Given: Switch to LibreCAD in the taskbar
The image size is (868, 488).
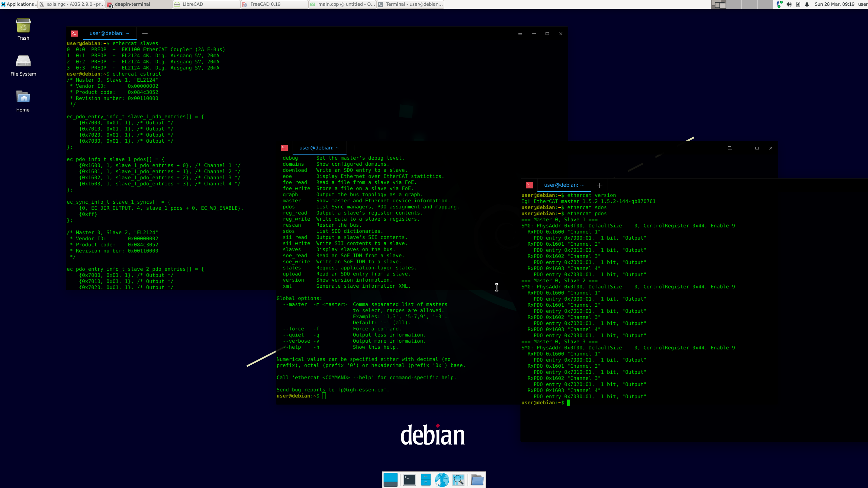Looking at the screenshot, I should tap(206, 4).
